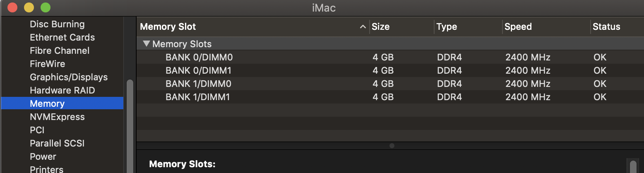
Task: Open Graphics/Displays in the sidebar
Action: (69, 77)
